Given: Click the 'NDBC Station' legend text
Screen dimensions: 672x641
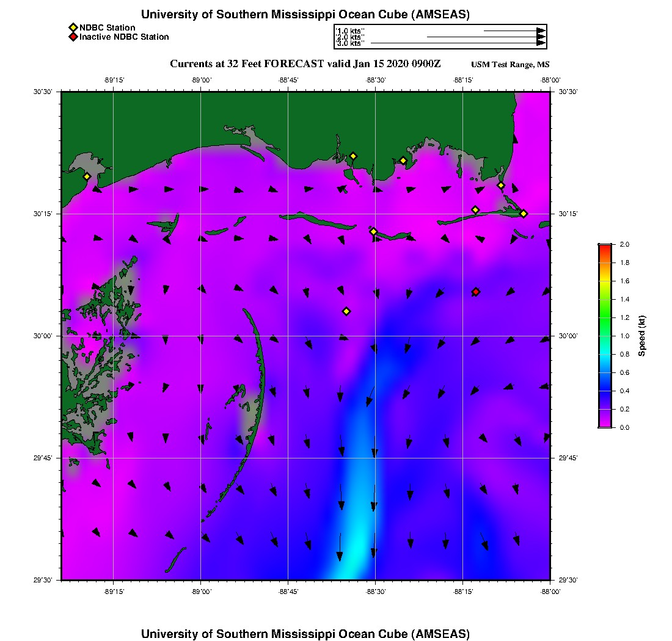Looking at the screenshot, I should tap(107, 28).
